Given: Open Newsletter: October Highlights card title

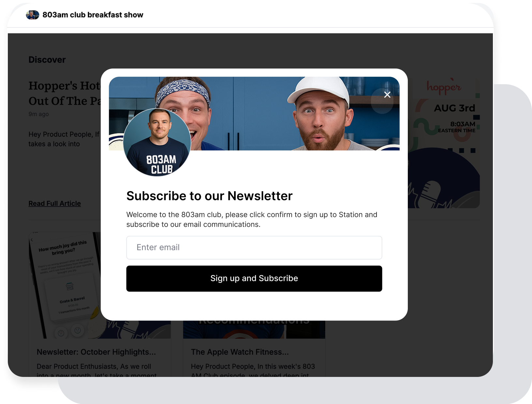Looking at the screenshot, I should pos(96,352).
